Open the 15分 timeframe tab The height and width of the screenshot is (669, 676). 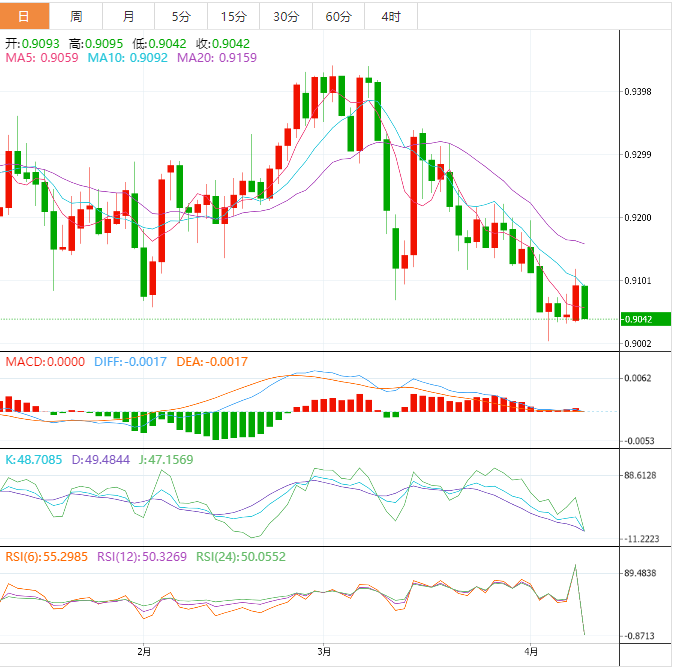(234, 16)
